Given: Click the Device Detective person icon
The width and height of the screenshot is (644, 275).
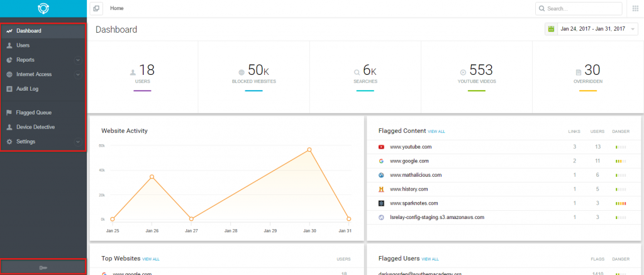Looking at the screenshot, I should click(9, 127).
